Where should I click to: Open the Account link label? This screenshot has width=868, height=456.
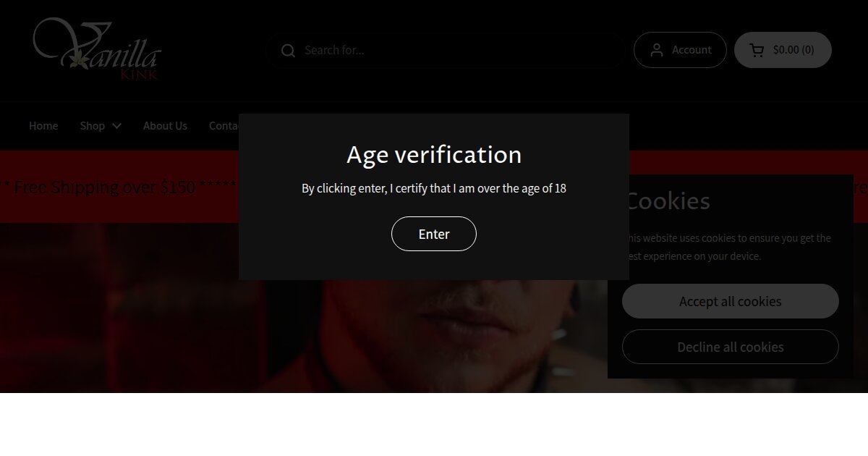click(x=692, y=50)
